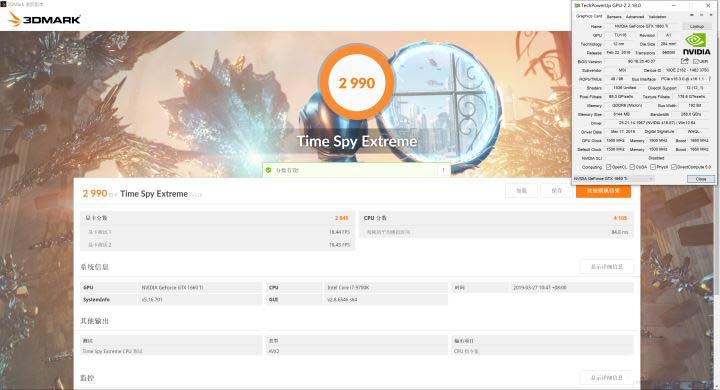The height and width of the screenshot is (390, 720).
Task: Click the orange compare results online button
Action: pos(603,191)
